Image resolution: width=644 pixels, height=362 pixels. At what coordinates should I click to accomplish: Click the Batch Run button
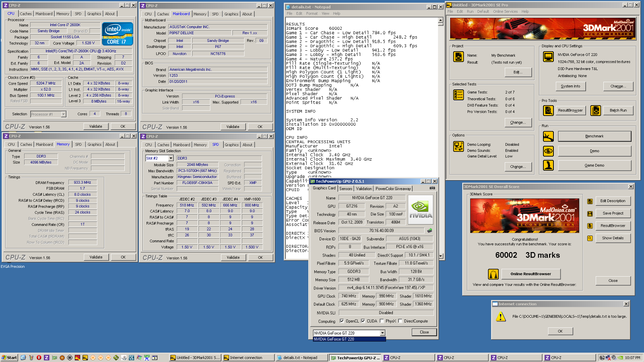[x=618, y=110]
